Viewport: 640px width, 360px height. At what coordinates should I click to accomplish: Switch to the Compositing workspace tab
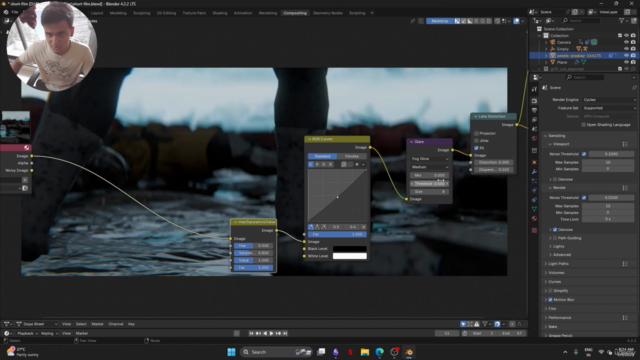tap(295, 13)
